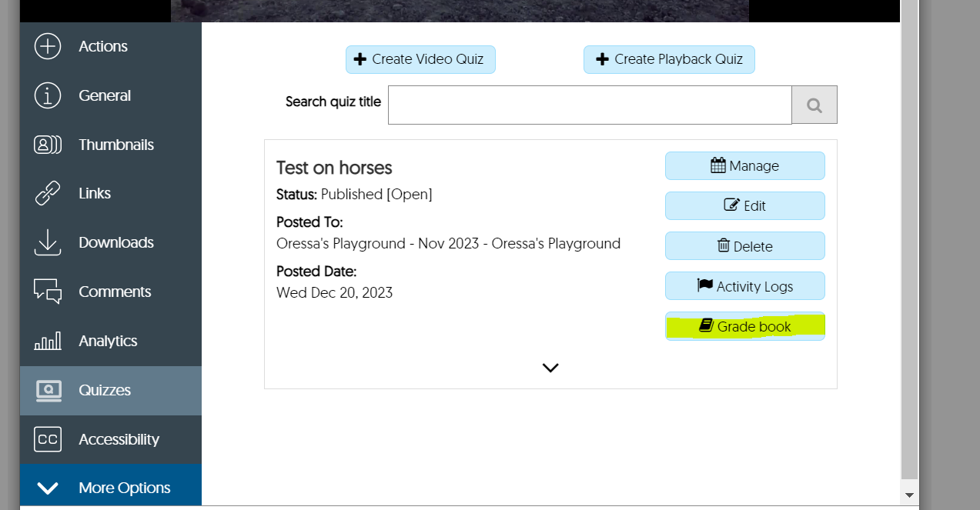The height and width of the screenshot is (510, 980).
Task: Open Activity Logs for the quiz
Action: pos(745,286)
